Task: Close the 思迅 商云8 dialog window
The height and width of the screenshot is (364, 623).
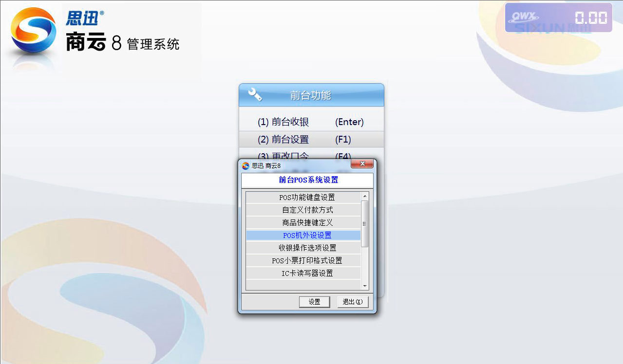Action: click(362, 164)
